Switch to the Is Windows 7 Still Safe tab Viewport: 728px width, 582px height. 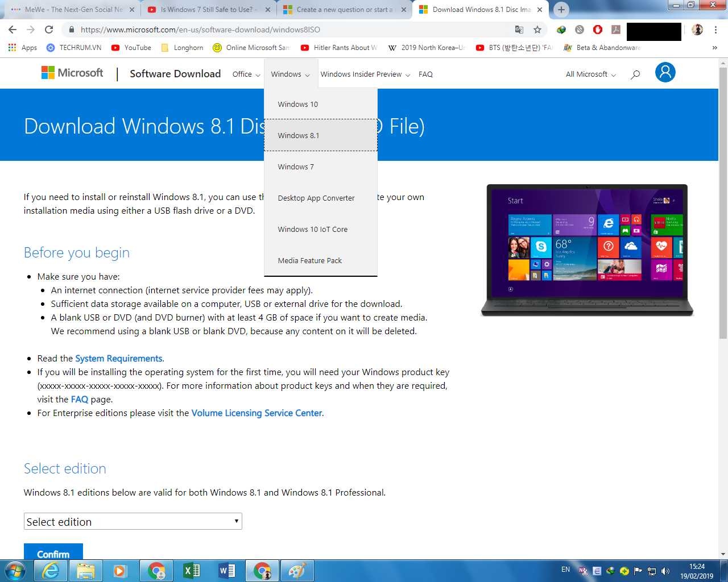click(208, 10)
